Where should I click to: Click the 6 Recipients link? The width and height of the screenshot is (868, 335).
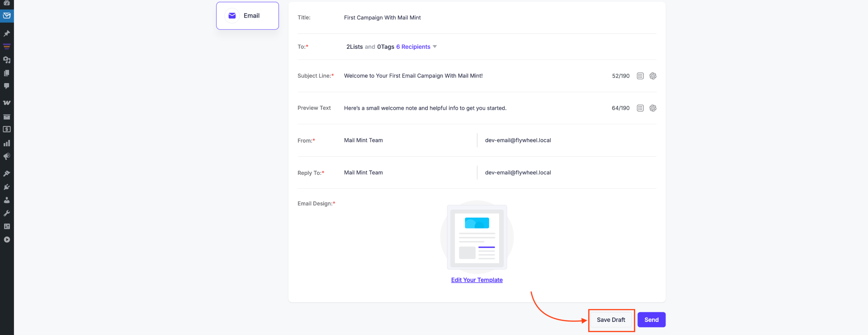click(x=413, y=47)
